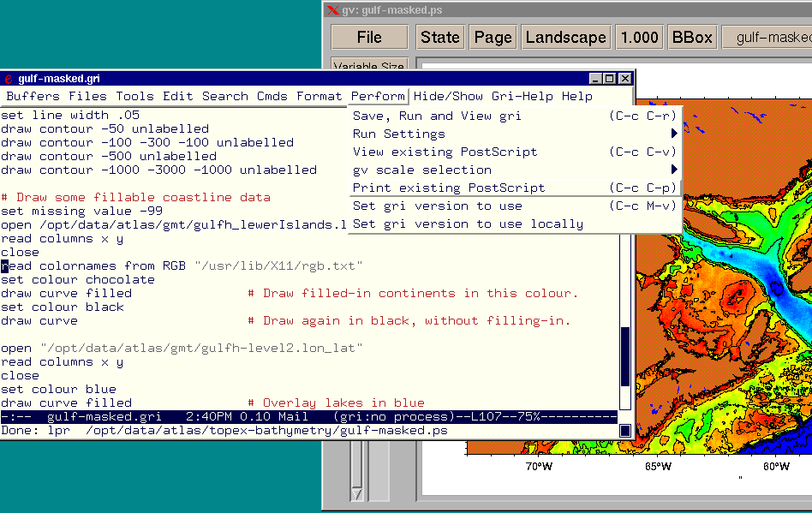Select Print existing PostScript menu entry

point(449,188)
